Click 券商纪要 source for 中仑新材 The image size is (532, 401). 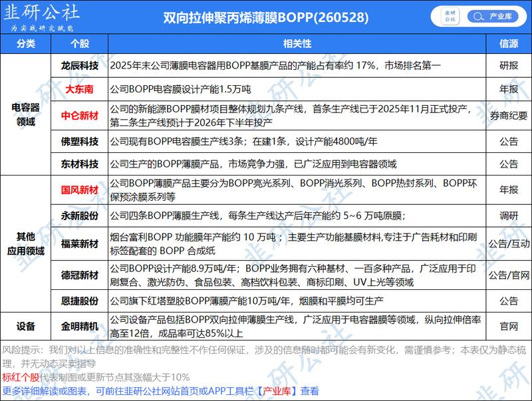click(509, 116)
